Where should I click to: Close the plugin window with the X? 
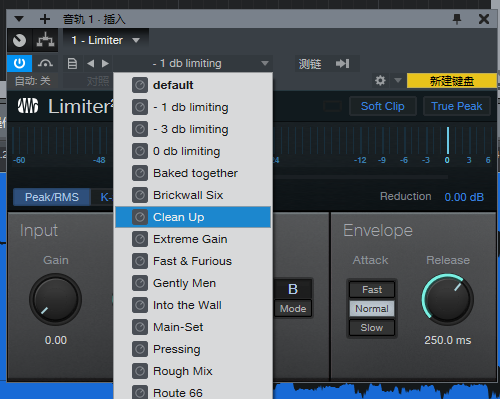pyautogui.click(x=484, y=19)
